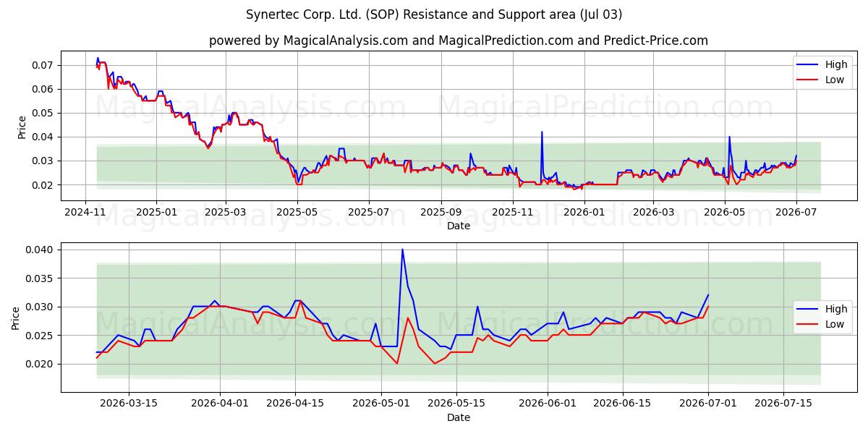Click the 2026-03 date tick label
The height and width of the screenshot is (434, 868).
click(x=652, y=212)
